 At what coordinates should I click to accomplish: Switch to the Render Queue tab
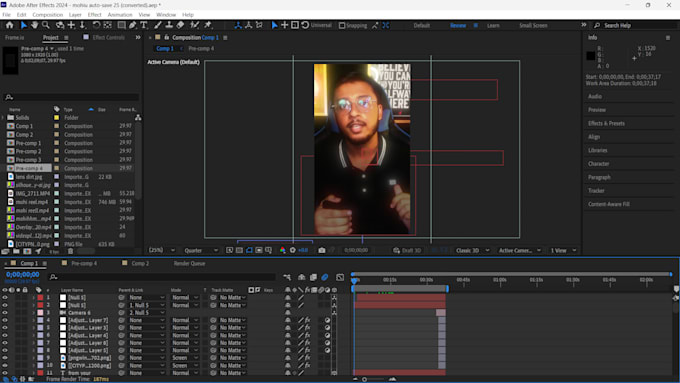click(x=190, y=263)
